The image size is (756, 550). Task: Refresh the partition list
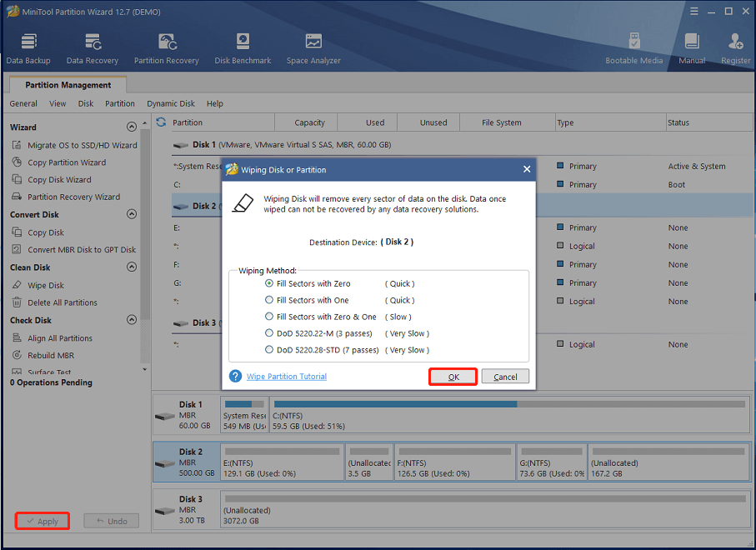[161, 122]
